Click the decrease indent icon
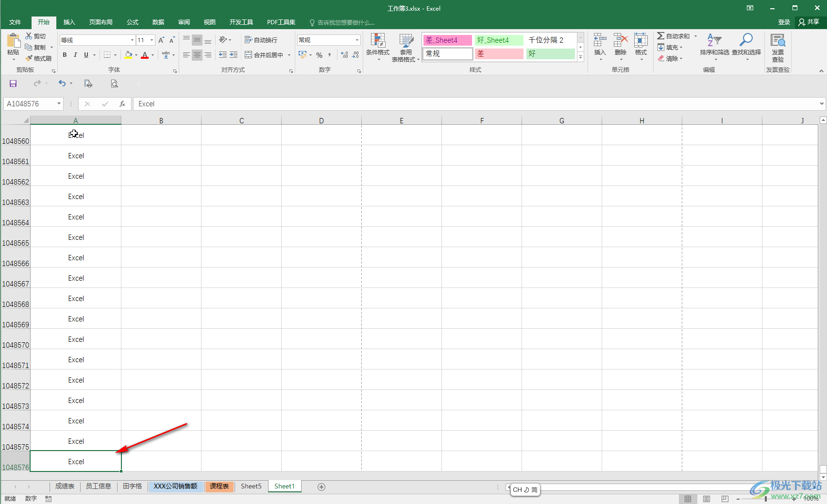This screenshot has height=504, width=827. pyautogui.click(x=223, y=55)
